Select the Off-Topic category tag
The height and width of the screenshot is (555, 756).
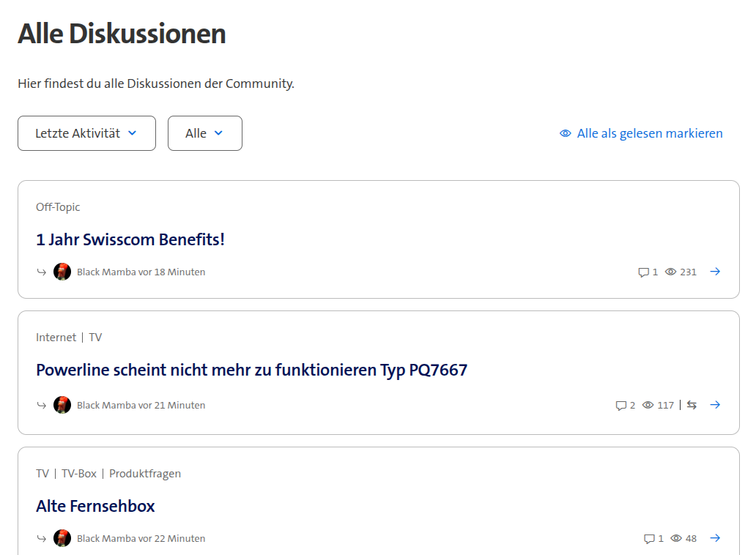point(58,207)
